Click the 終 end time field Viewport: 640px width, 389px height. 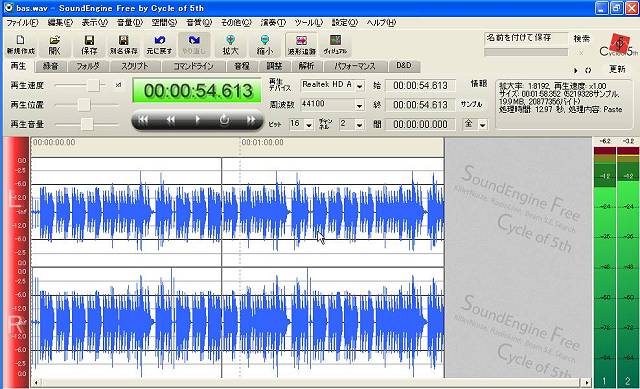420,105
